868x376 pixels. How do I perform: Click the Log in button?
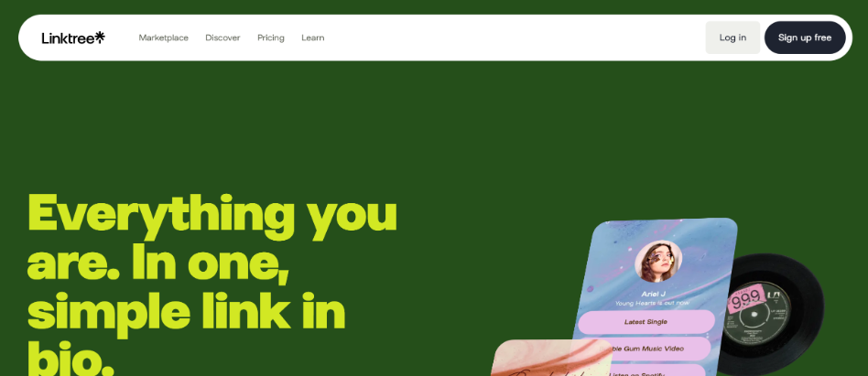[732, 38]
